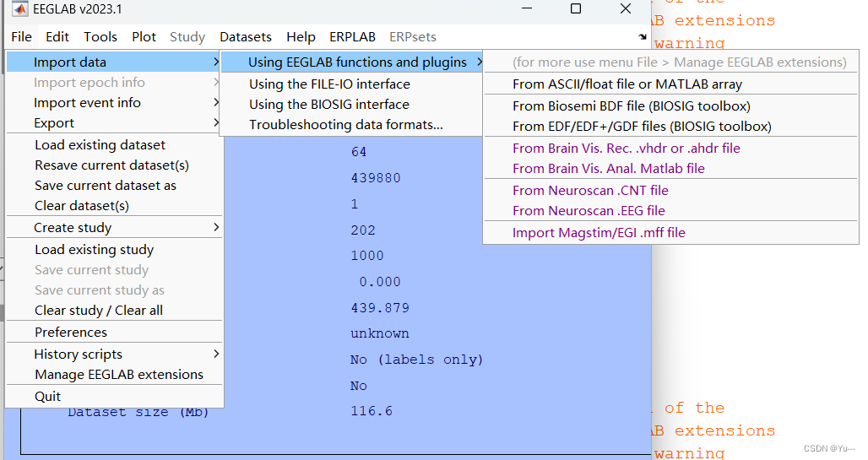Select Quit from File menu
868x460 pixels.
[x=113, y=397]
